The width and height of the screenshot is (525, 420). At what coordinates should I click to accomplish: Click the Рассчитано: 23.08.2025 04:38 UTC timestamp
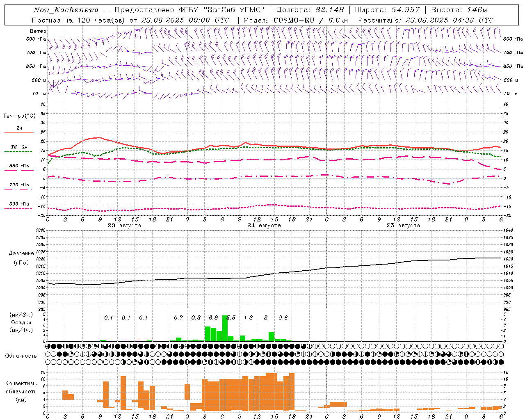point(426,20)
